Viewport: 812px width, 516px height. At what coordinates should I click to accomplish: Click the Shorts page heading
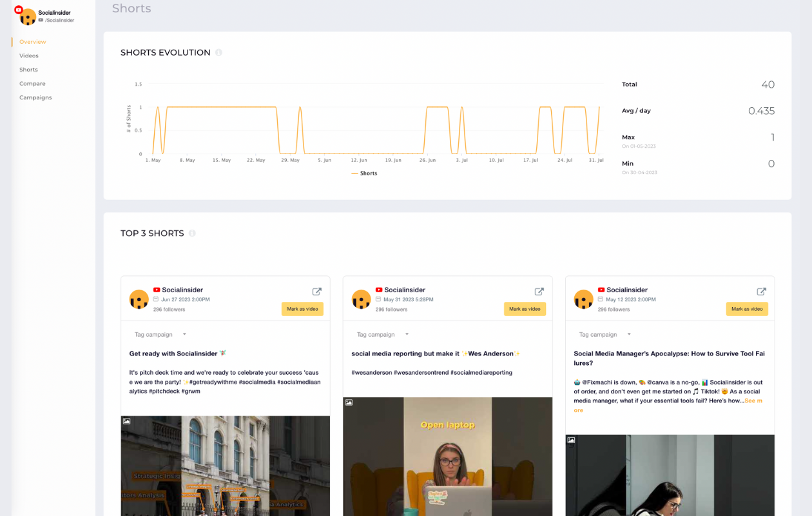(131, 8)
